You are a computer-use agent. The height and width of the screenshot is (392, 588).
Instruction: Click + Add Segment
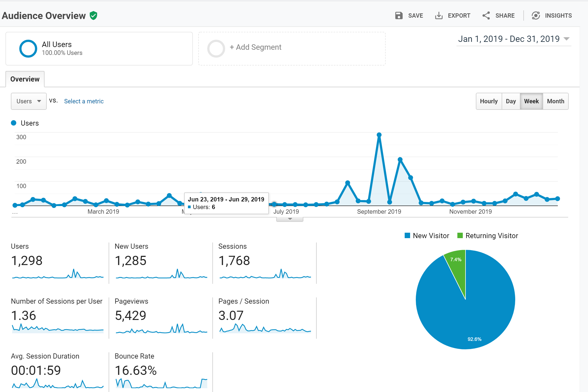(256, 47)
